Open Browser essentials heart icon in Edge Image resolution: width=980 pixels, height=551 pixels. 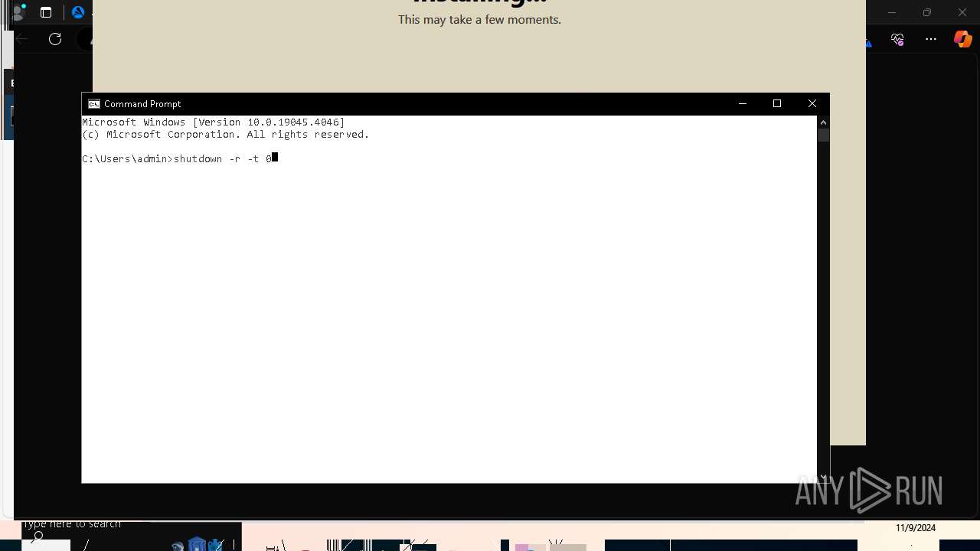(x=897, y=39)
